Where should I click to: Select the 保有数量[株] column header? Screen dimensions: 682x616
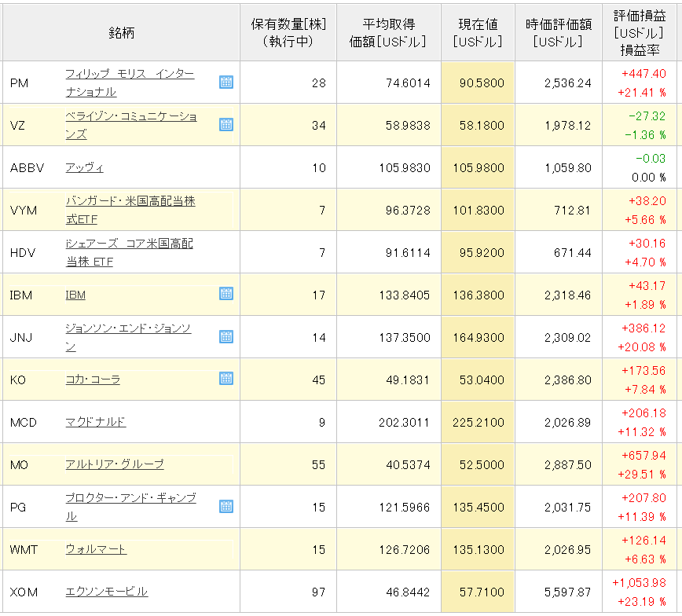click(x=288, y=33)
